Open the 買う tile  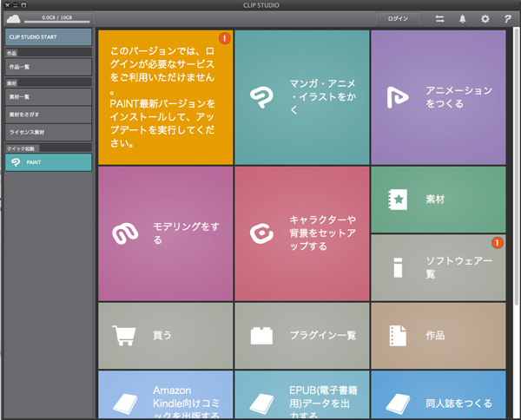coord(166,336)
